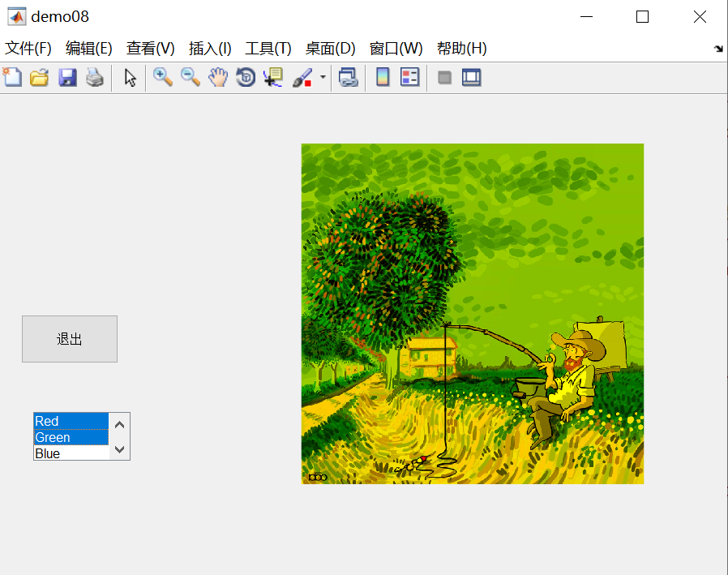728x575 pixels.
Task: Activate the Zoom In magnifier tool
Action: [163, 77]
